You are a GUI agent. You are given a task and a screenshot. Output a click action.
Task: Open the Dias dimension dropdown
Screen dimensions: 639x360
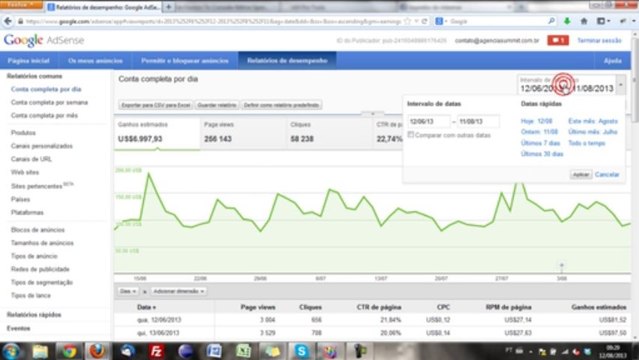click(128, 292)
